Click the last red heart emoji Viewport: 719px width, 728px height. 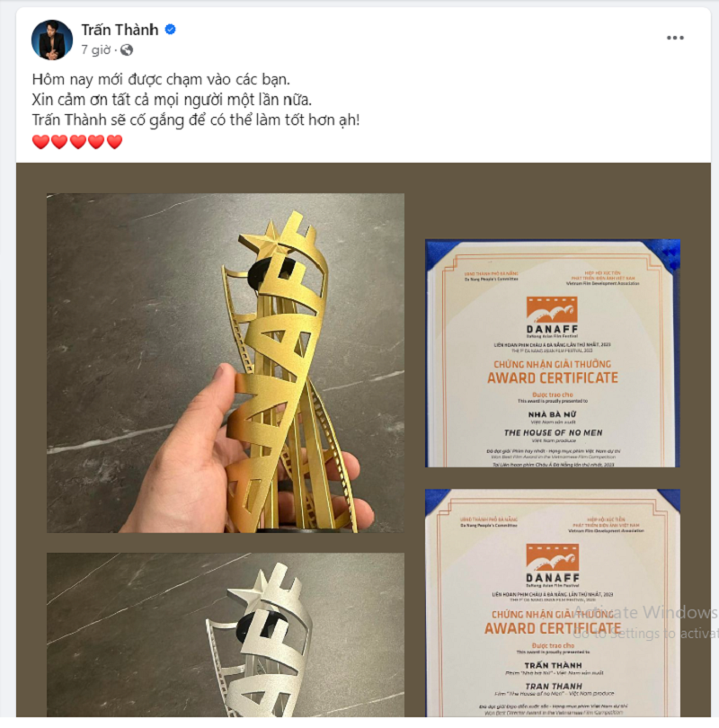[114, 142]
